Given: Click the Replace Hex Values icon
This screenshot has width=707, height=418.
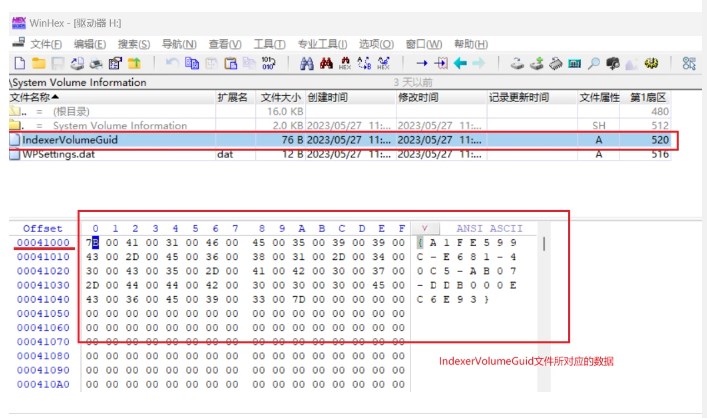Looking at the screenshot, I should [384, 63].
